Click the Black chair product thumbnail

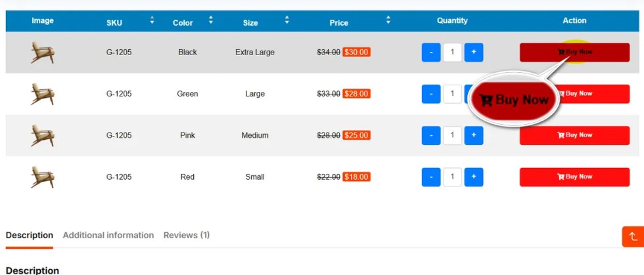pos(43,53)
